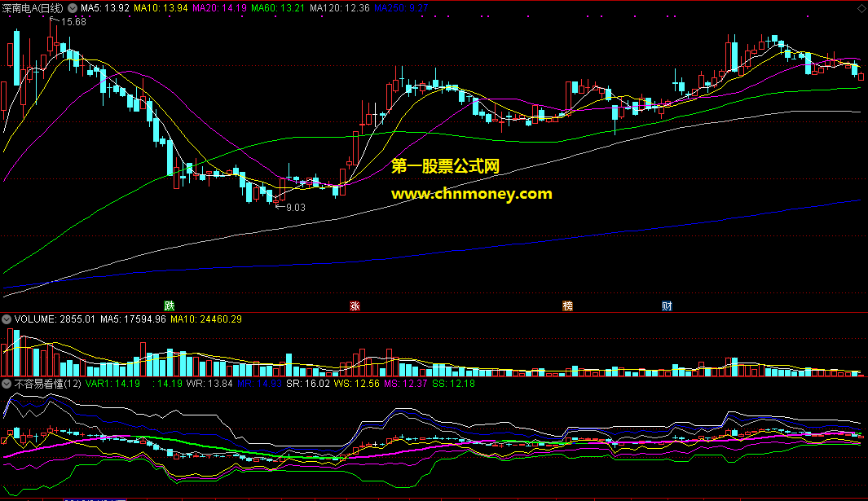Select the magenta MA20: 14.19 label
Screen dimensions: 868x501
coord(220,8)
